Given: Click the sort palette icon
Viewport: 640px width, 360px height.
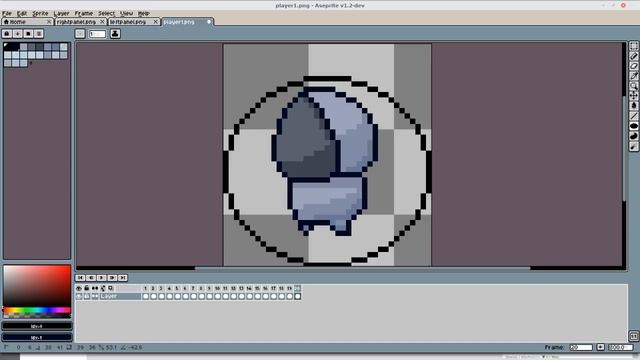Looking at the screenshot, I should [18, 33].
